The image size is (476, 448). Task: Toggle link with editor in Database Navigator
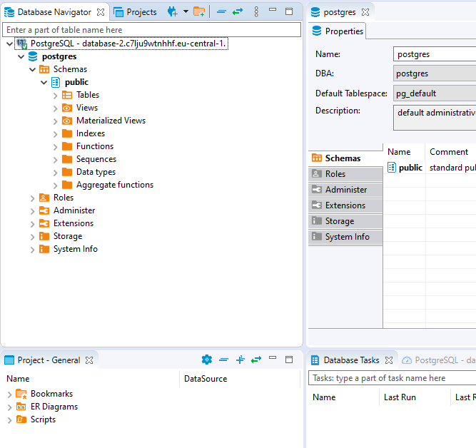238,12
